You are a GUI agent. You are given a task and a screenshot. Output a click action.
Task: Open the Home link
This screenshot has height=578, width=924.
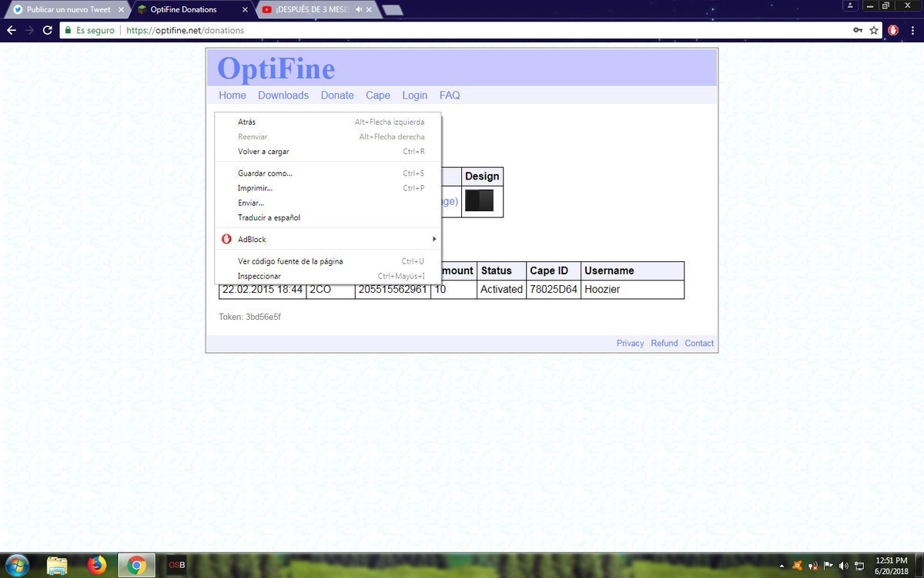coord(233,96)
